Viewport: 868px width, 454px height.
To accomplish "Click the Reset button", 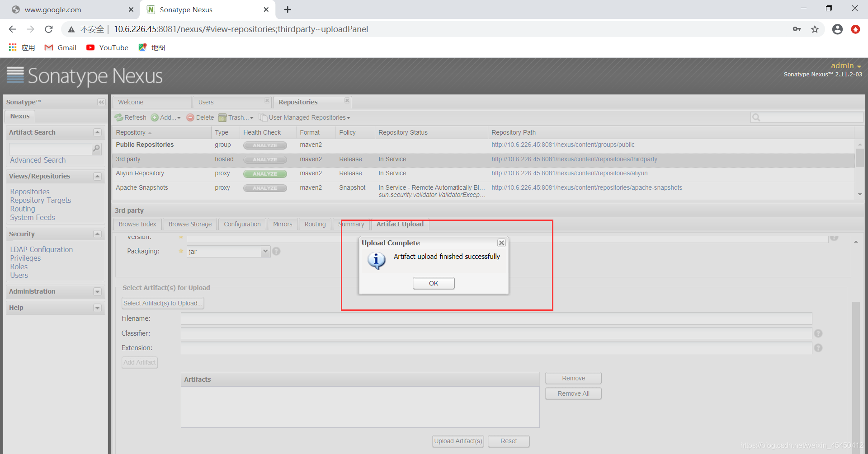I will click(509, 441).
